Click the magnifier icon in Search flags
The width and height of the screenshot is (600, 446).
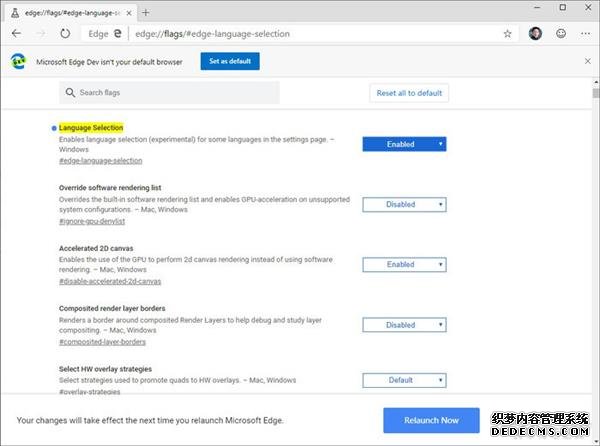click(x=70, y=93)
